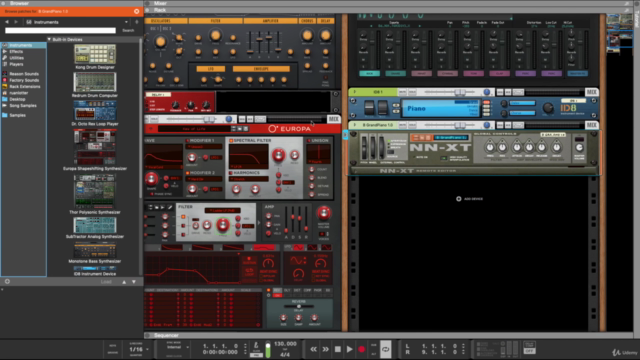
Task: Go back in browser history
Action: 7,22
